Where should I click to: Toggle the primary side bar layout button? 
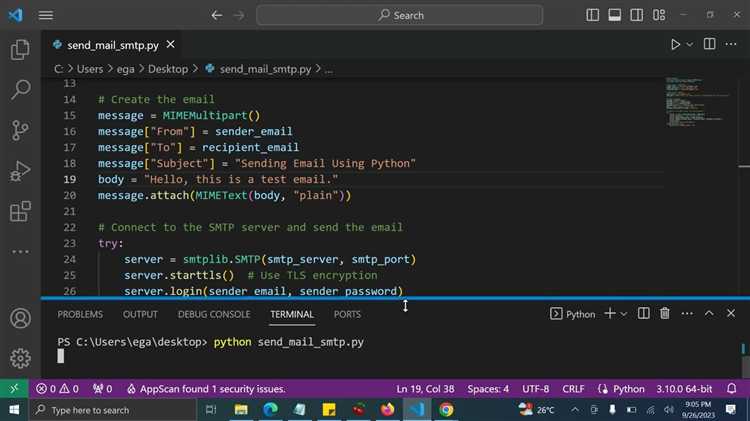click(594, 15)
